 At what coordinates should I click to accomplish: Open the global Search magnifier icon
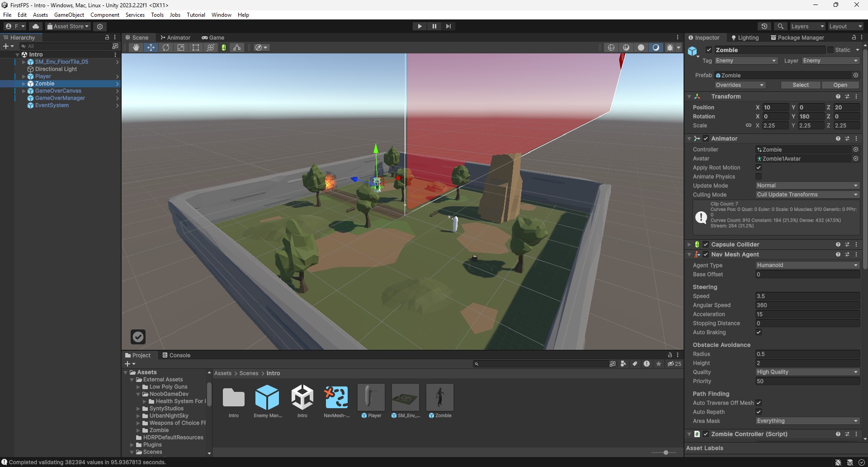(x=781, y=26)
